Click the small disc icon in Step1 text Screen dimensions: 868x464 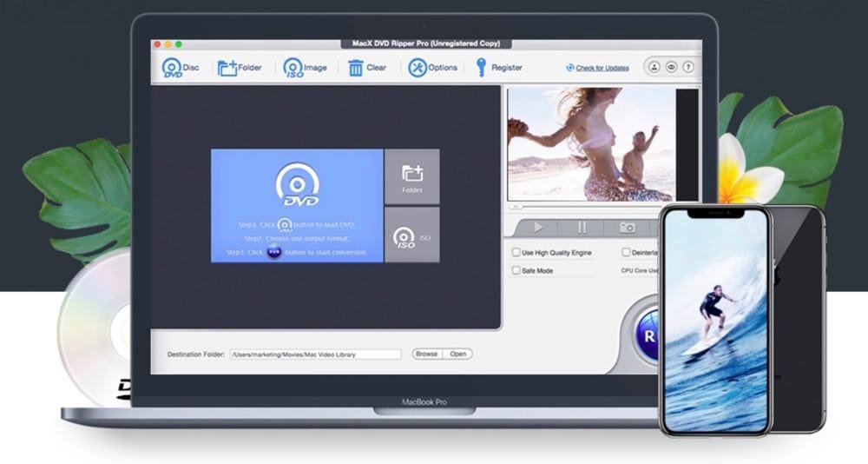pos(285,224)
